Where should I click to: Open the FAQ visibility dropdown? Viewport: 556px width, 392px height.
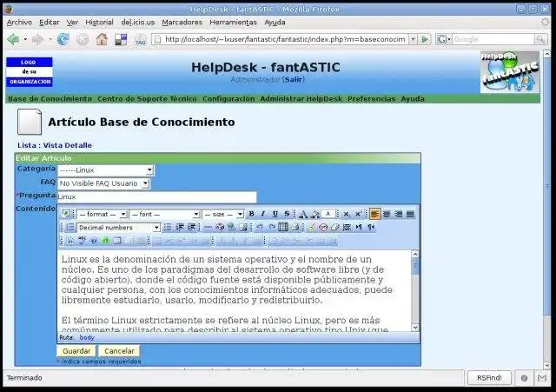[103, 183]
